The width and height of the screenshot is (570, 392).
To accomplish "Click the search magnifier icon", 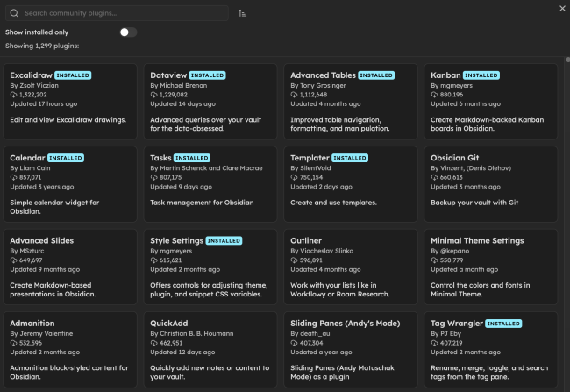I will (14, 13).
